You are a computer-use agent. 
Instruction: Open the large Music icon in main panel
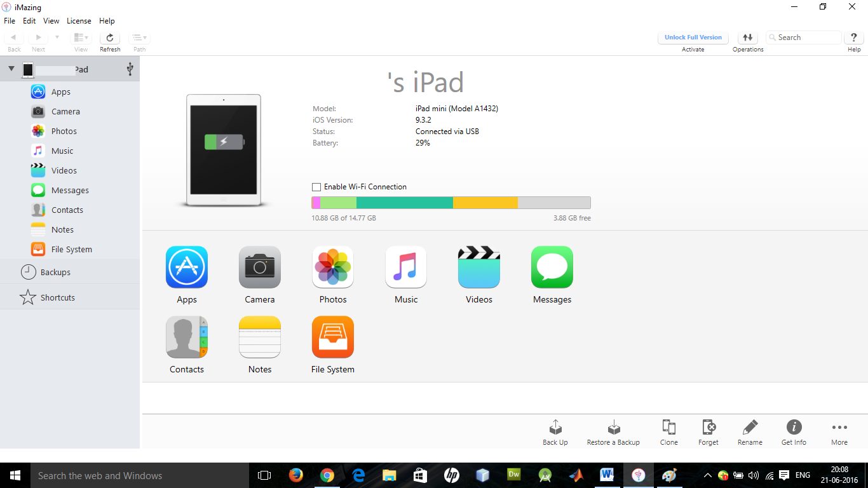pos(406,268)
